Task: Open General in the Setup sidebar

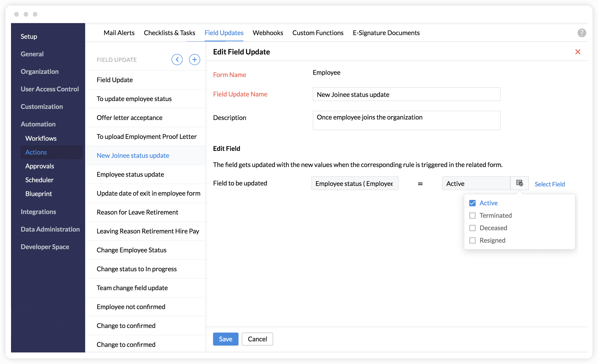Action: coord(32,54)
